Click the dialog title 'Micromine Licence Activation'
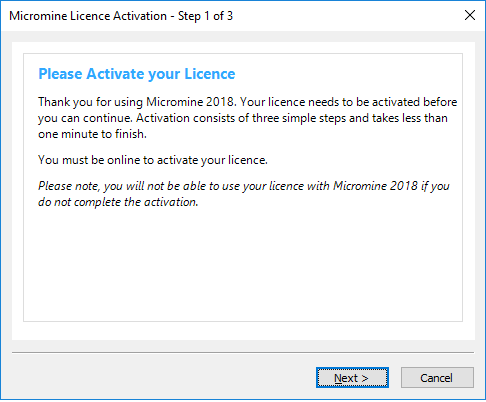The image size is (486, 402). (88, 16)
